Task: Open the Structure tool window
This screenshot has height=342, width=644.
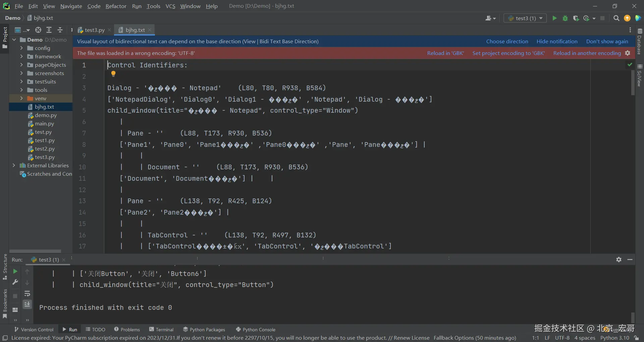Action: coord(5,267)
